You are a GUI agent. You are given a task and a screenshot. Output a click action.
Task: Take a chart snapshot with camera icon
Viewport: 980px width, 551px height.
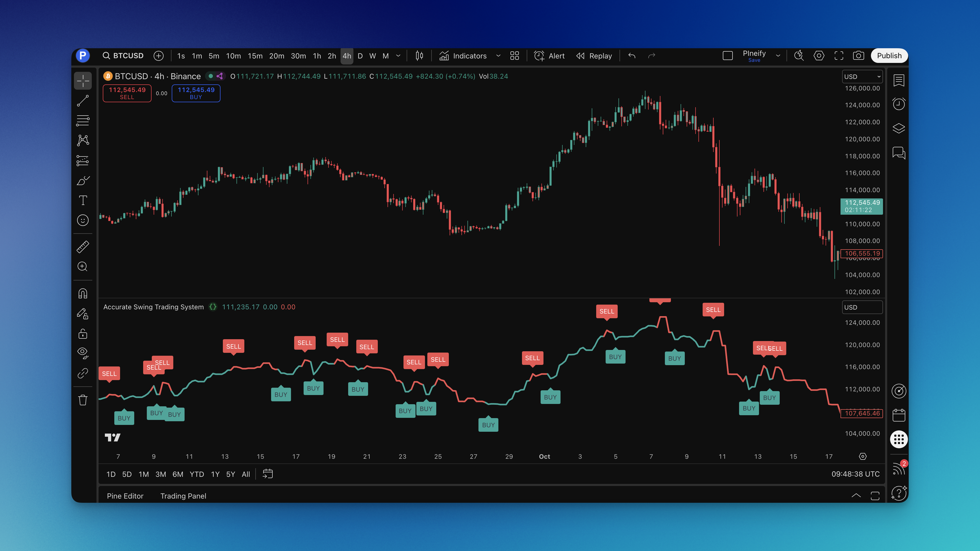pyautogui.click(x=858, y=56)
